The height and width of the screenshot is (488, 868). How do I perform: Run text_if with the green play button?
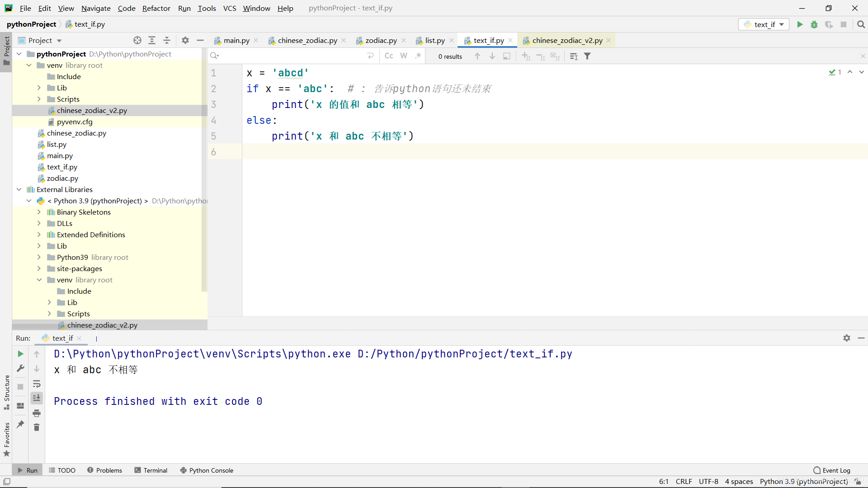(800, 24)
